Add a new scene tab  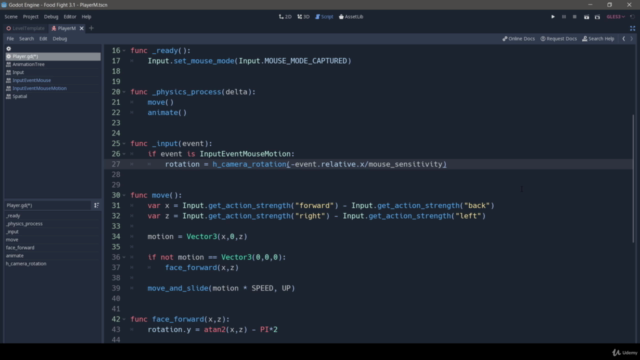tap(91, 28)
